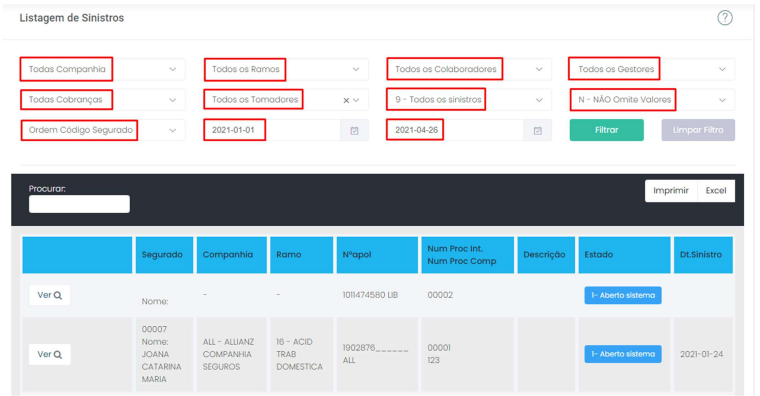This screenshot has width=760, height=396.
Task: Open the help question mark icon
Action: tap(725, 18)
